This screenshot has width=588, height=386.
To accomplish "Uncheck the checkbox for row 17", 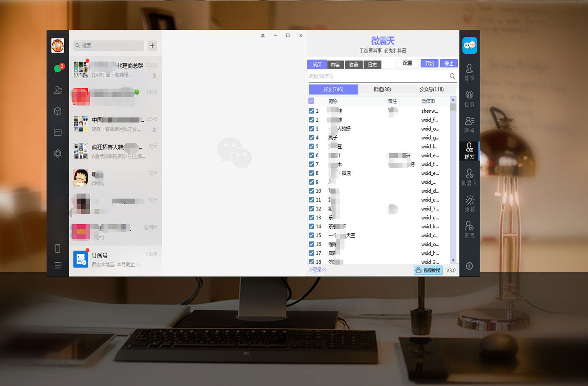I will [x=312, y=253].
